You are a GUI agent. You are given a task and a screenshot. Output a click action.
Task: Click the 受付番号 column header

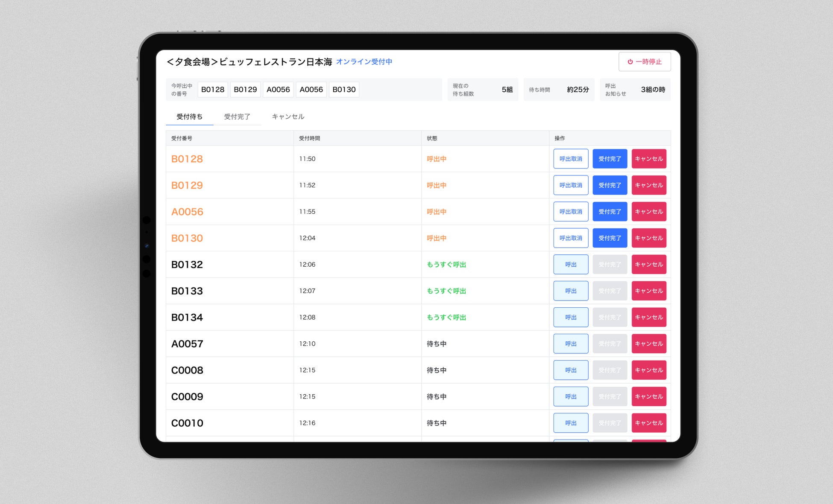pos(182,138)
